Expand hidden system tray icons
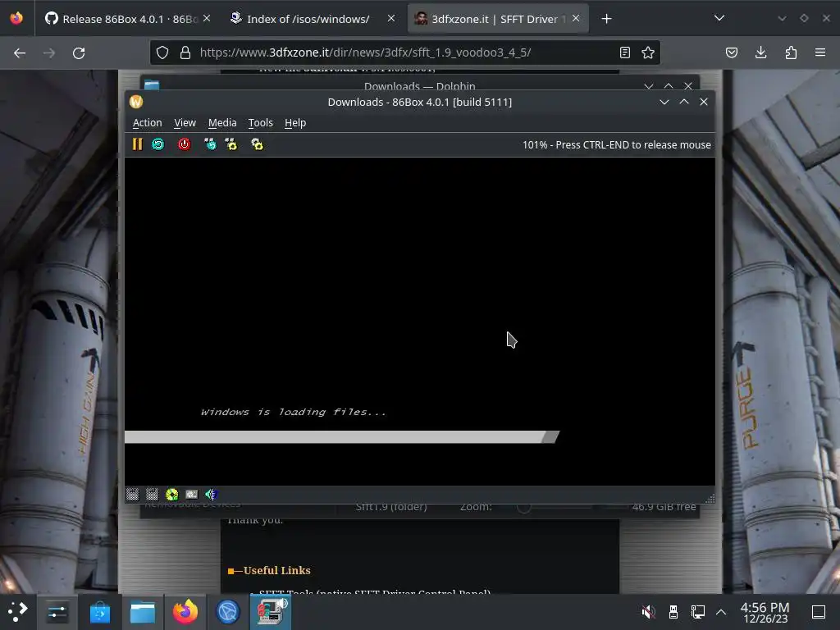This screenshot has height=630, width=840. pyautogui.click(x=721, y=612)
